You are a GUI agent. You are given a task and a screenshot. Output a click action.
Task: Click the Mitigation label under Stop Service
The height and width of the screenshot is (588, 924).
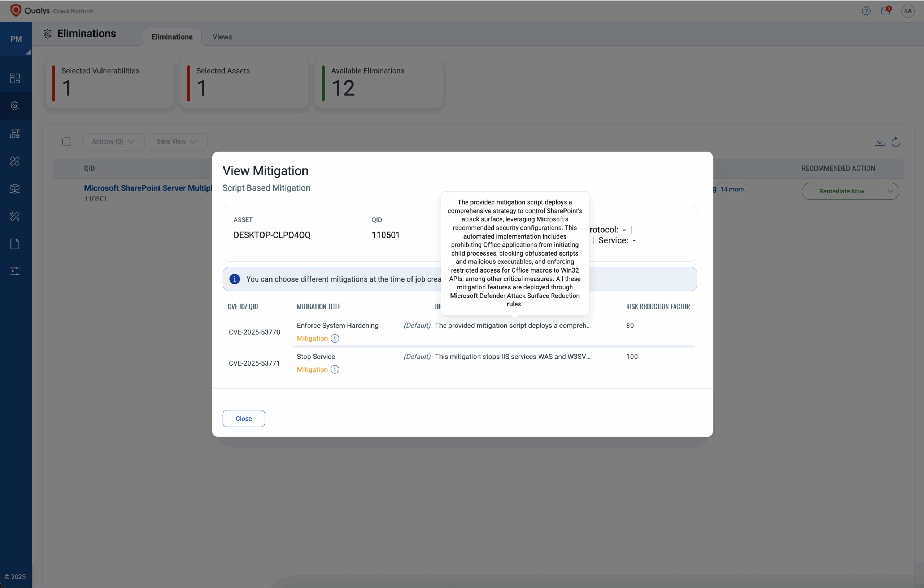click(312, 370)
